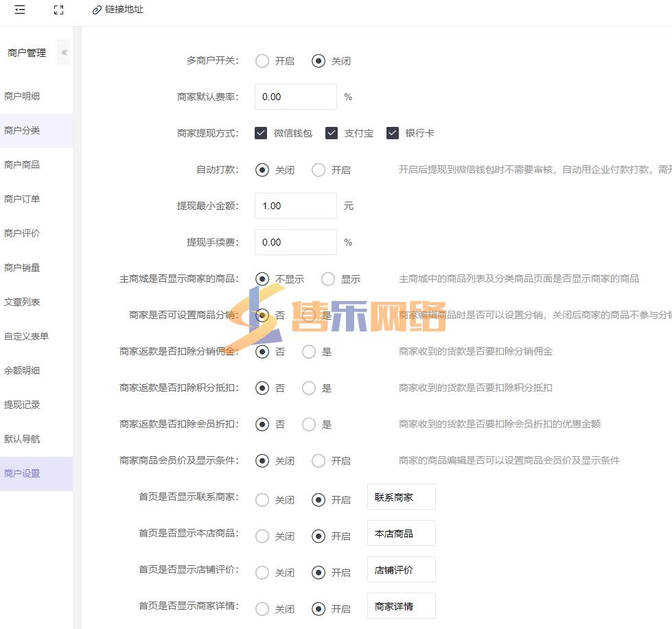Toggle the 银行卡 withdrawal checkbox
Screen dimensions: 672x629
tap(393, 133)
